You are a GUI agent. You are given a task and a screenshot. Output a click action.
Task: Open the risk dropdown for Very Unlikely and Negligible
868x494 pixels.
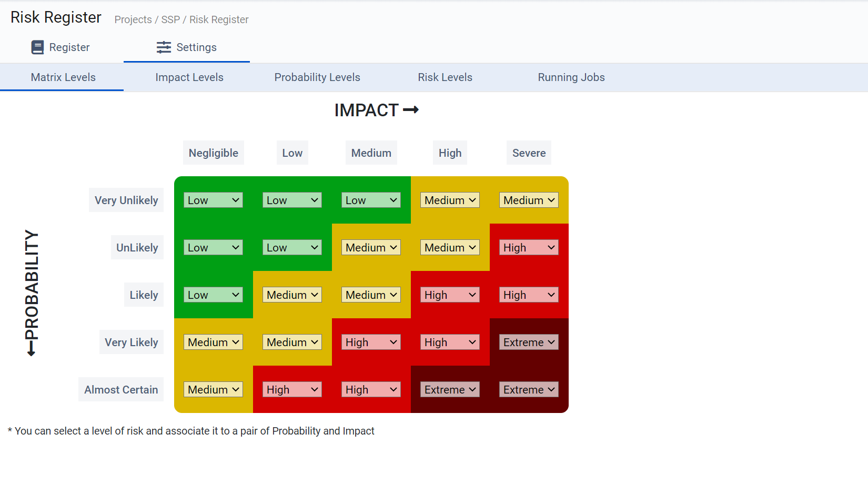(x=213, y=200)
